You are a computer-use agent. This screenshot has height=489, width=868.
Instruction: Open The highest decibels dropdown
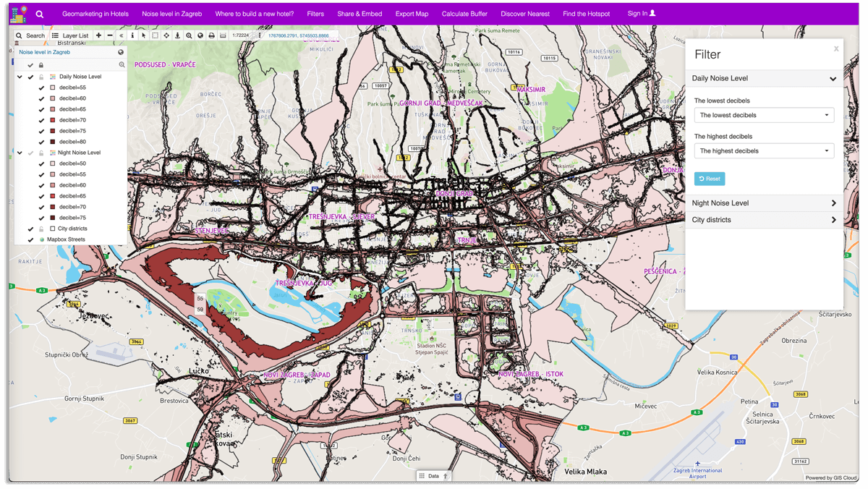click(764, 151)
